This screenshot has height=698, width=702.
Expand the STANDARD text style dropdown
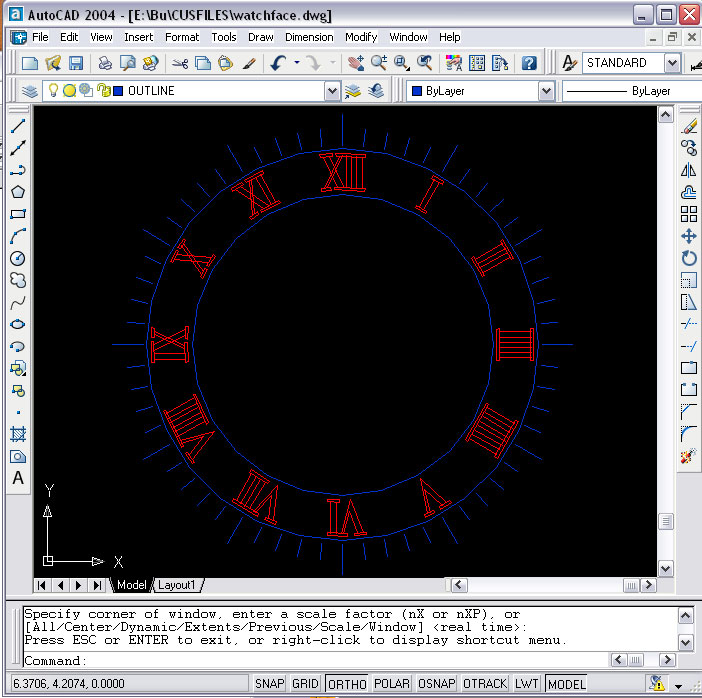point(672,63)
